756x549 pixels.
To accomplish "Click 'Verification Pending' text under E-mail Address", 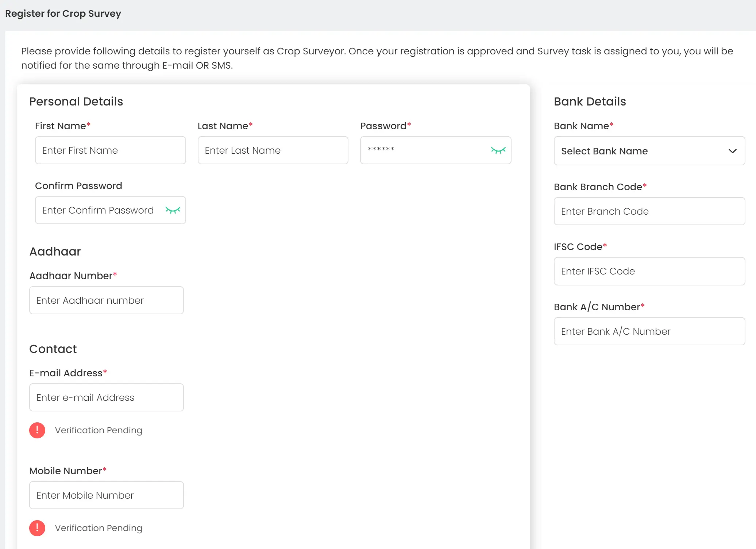I will 99,430.
